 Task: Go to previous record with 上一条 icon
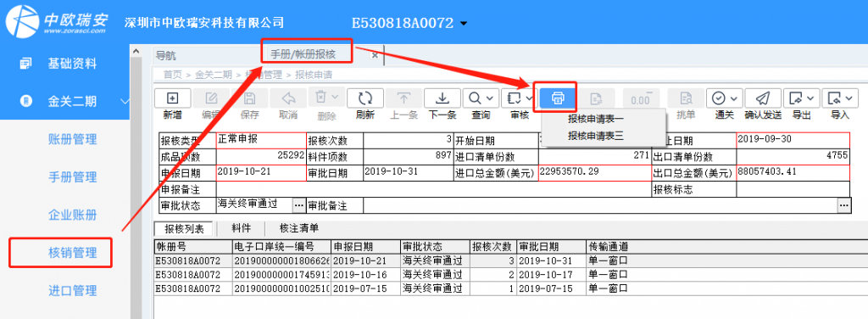coord(403,98)
